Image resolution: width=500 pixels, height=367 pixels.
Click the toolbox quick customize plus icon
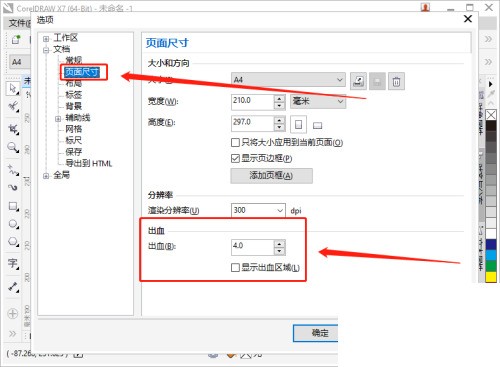pyautogui.click(x=13, y=314)
